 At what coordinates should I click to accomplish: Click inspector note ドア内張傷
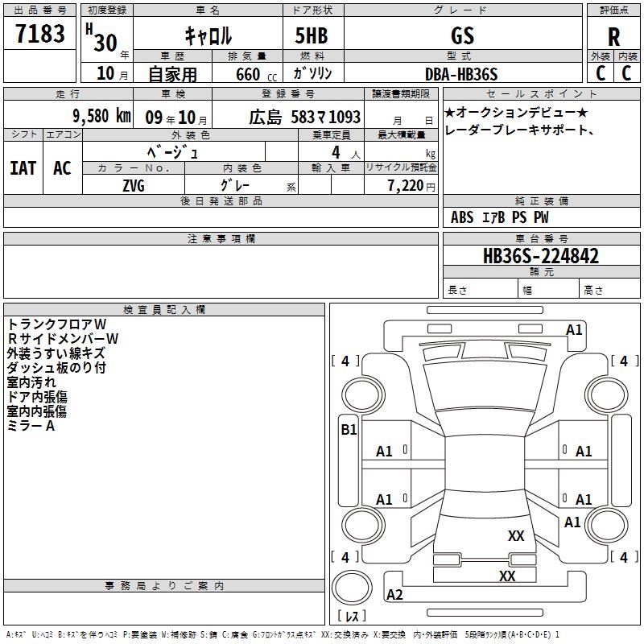[37, 397]
